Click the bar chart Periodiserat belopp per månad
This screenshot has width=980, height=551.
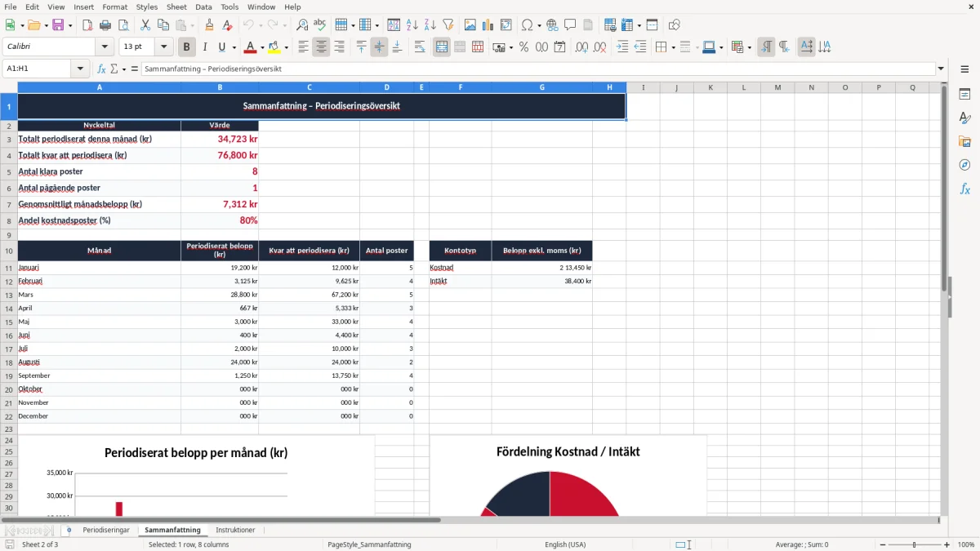[x=196, y=475]
